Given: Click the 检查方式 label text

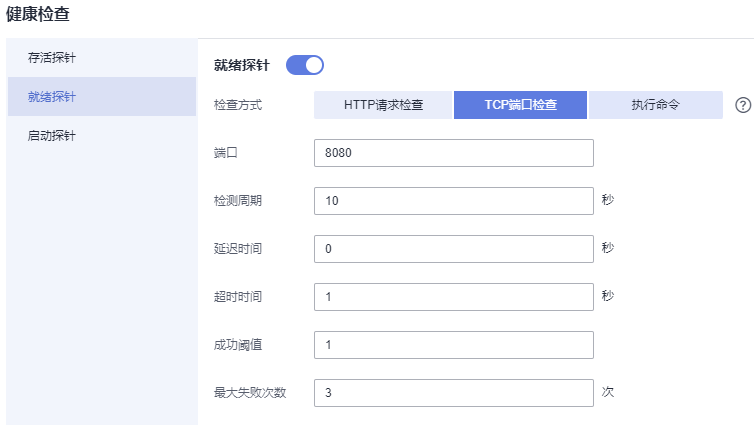Looking at the screenshot, I should 238,105.
